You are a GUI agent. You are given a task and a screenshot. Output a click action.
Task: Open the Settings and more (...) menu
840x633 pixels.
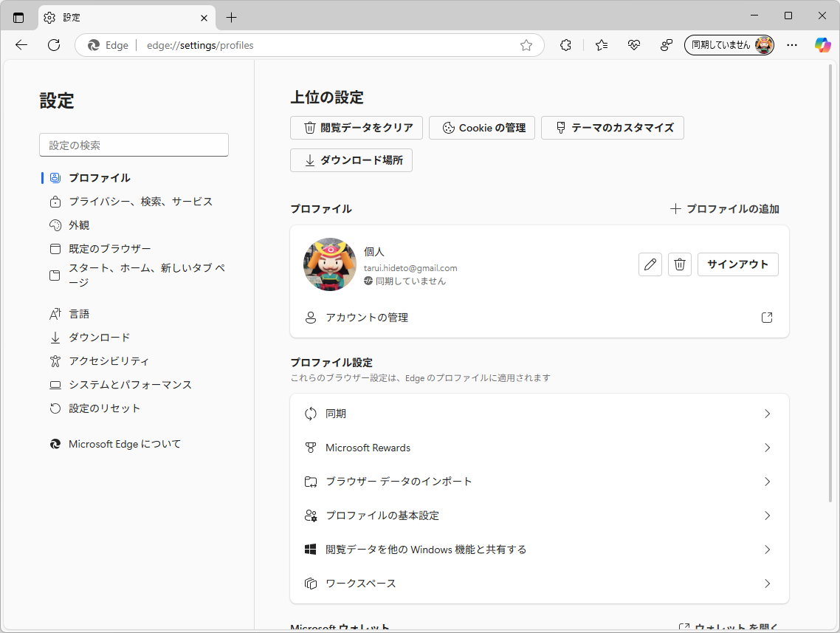(x=792, y=45)
